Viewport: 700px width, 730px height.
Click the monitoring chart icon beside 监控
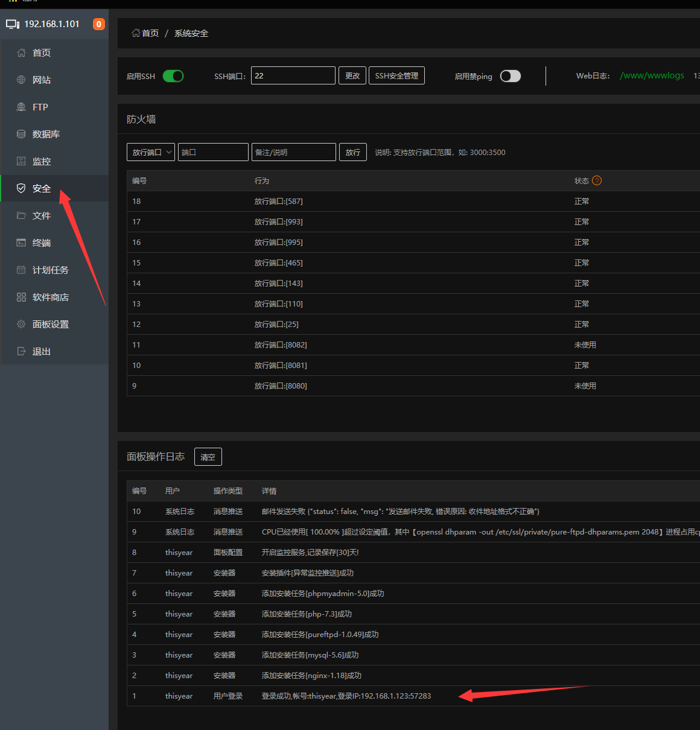coord(21,162)
